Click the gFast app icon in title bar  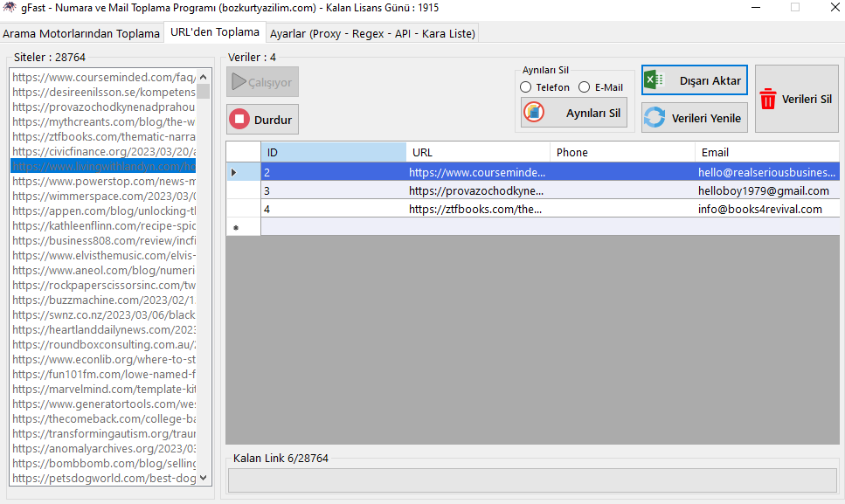pyautogui.click(x=9, y=8)
